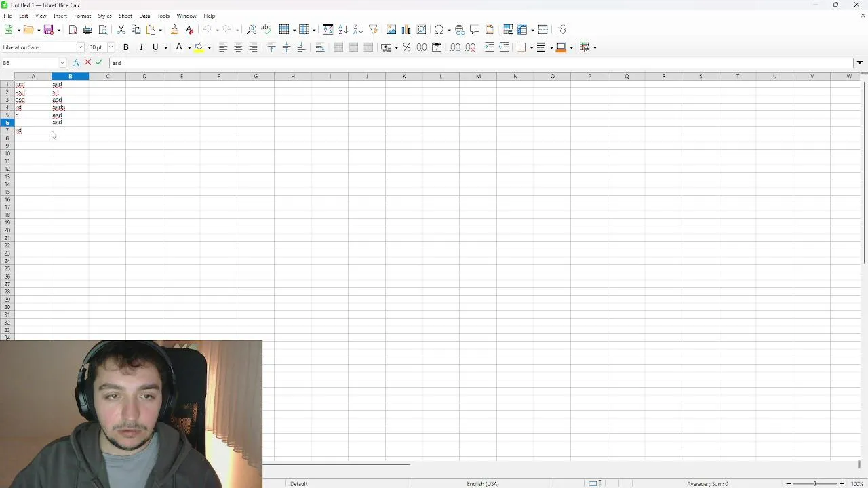Insert an image from the toolbar

tap(391, 30)
